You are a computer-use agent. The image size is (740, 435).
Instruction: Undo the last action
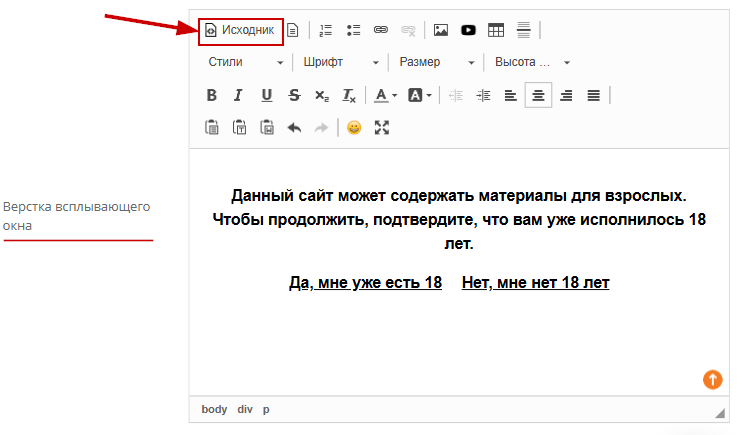[x=294, y=127]
